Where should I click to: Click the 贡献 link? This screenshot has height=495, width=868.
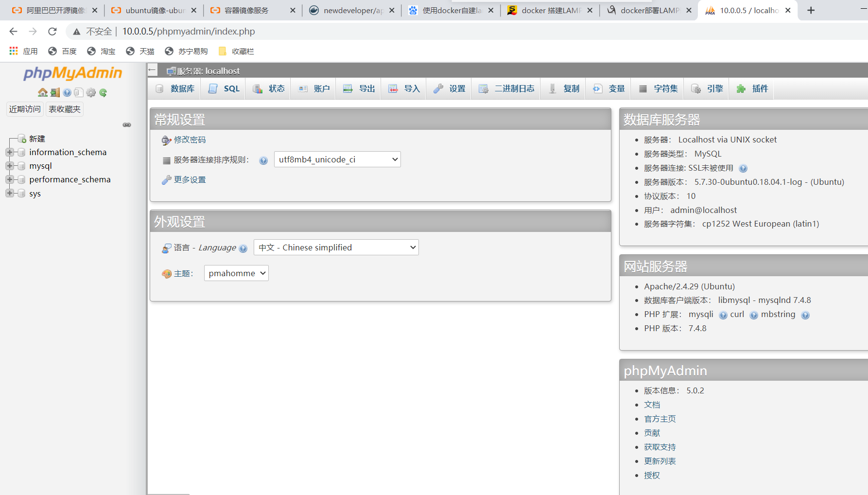[652, 433]
